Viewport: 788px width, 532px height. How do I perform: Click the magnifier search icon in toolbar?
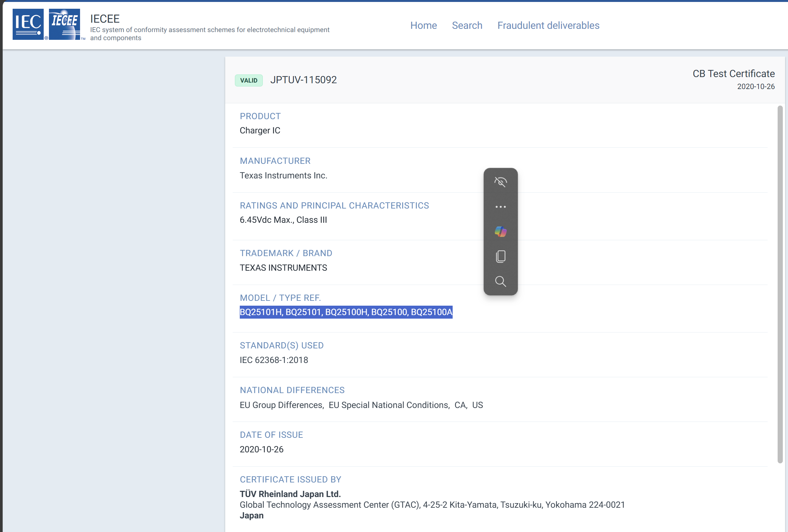click(501, 281)
